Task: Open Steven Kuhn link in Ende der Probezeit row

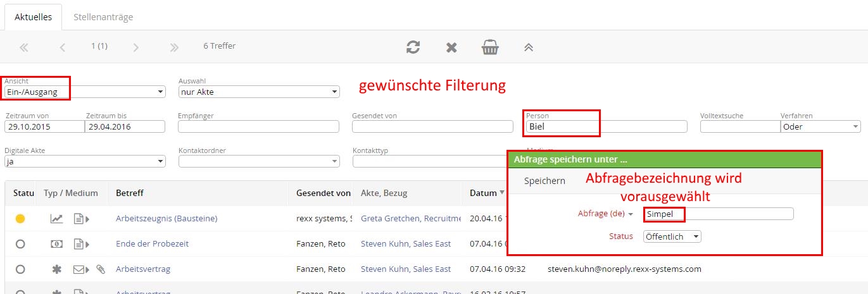Action: coord(406,244)
